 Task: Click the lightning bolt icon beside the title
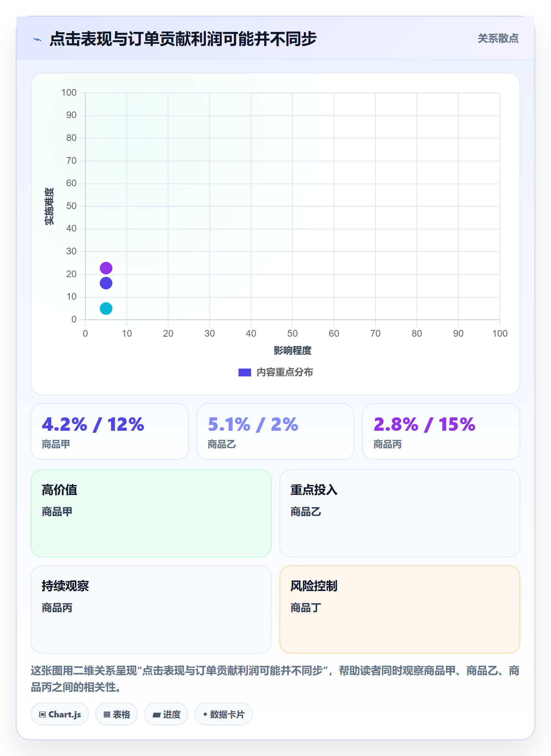pyautogui.click(x=37, y=39)
